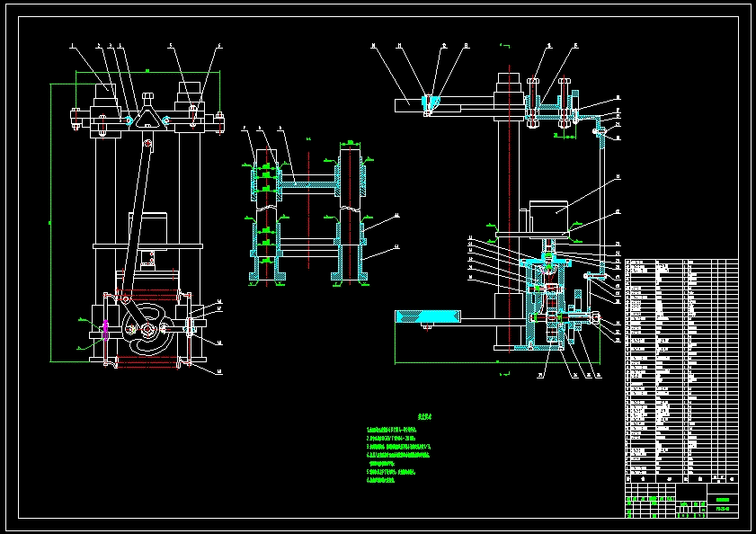Select the technical note line numbered 2

pyautogui.click(x=391, y=439)
